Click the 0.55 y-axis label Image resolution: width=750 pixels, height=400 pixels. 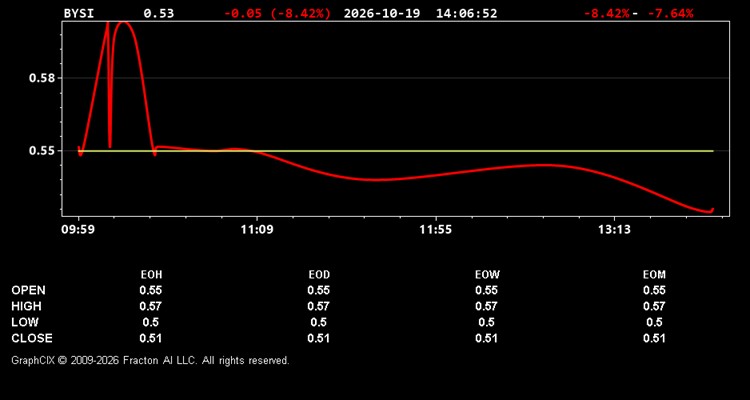click(x=43, y=151)
